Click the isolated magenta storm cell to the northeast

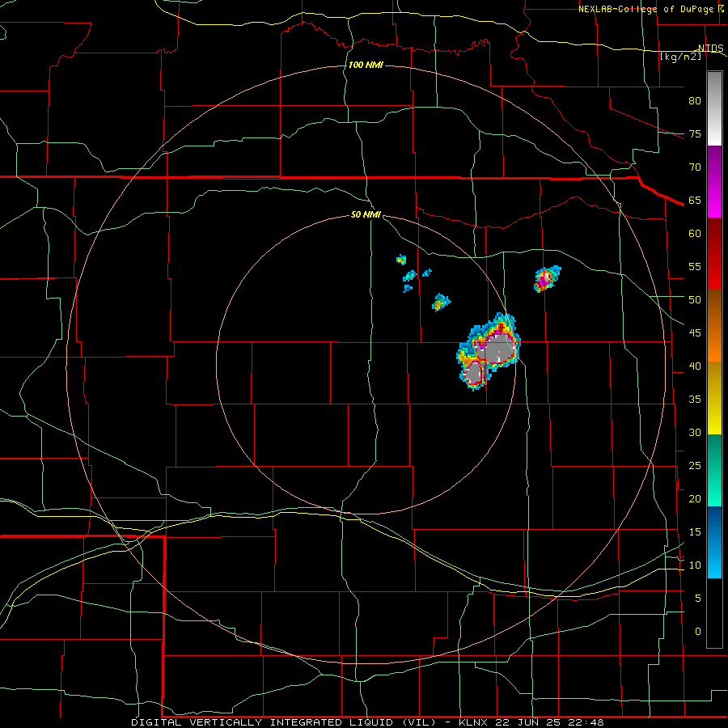(547, 278)
